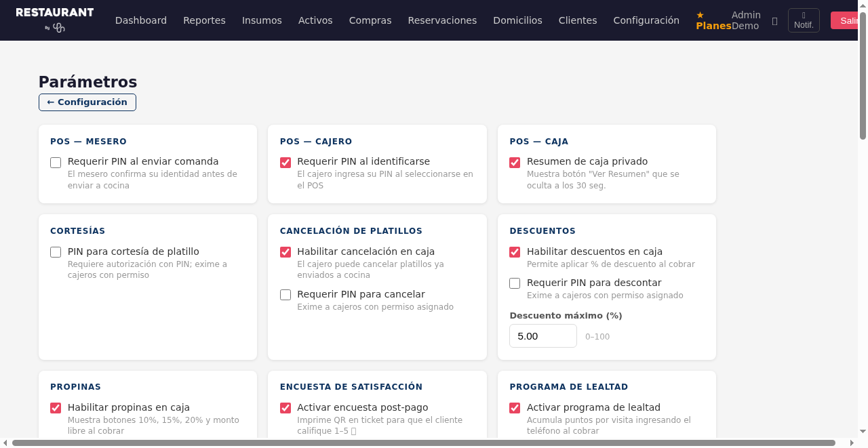Screen dimensions: 868x448
Task: Check Requerir PIN para cancelar
Action: [x=285, y=294]
